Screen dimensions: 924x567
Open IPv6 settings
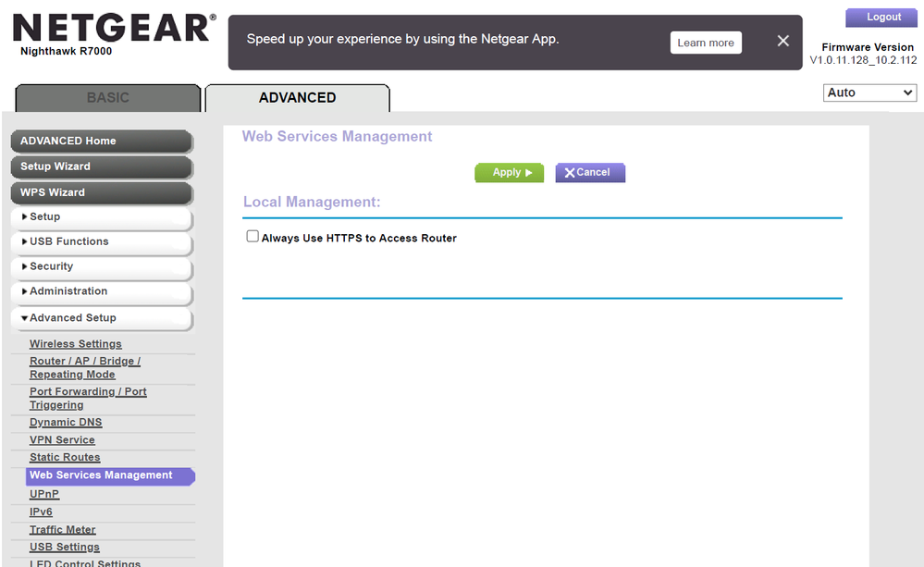pyautogui.click(x=41, y=512)
